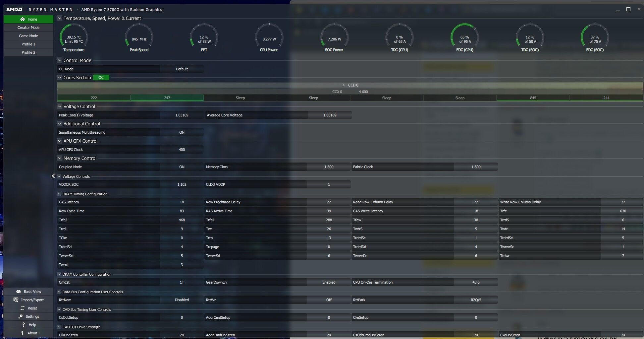
Task: Toggle Simultaneous Multithreading ON value
Action: point(182,132)
